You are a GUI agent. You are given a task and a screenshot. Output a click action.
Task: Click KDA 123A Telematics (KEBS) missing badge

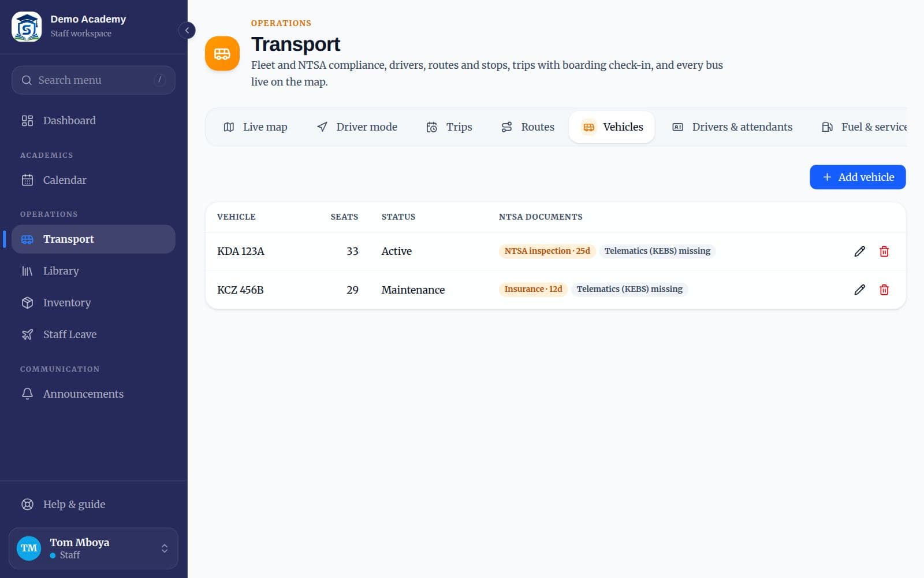point(657,251)
